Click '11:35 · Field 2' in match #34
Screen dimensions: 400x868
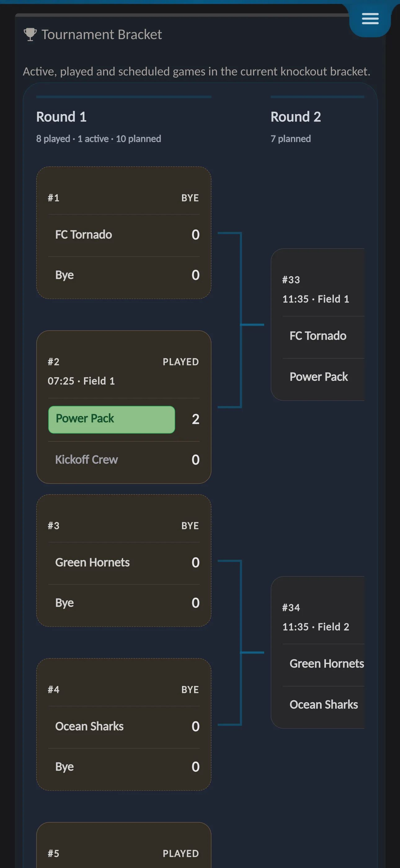(x=316, y=627)
